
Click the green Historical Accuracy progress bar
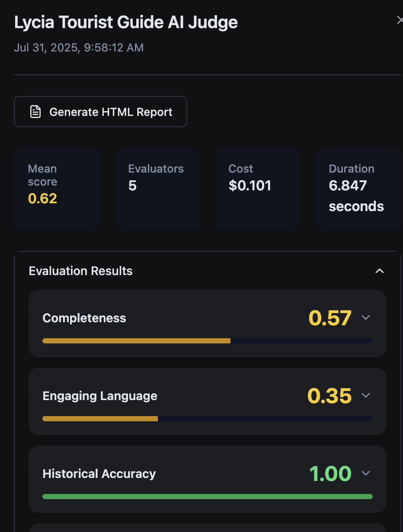207,497
